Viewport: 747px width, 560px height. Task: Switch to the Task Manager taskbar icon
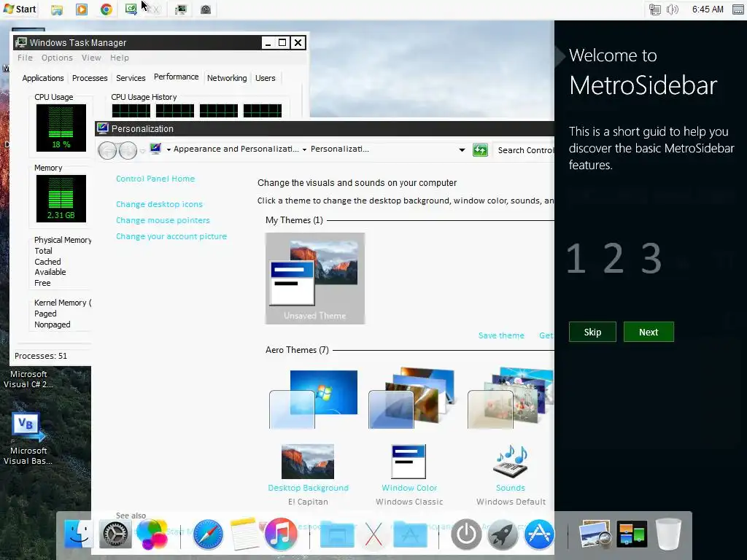pyautogui.click(x=181, y=9)
